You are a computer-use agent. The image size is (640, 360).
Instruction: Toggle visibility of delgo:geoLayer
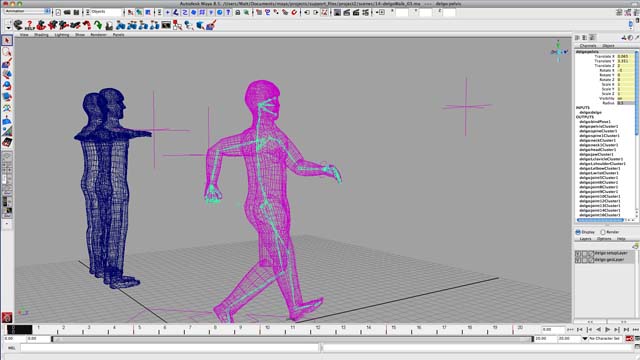pyautogui.click(x=578, y=260)
